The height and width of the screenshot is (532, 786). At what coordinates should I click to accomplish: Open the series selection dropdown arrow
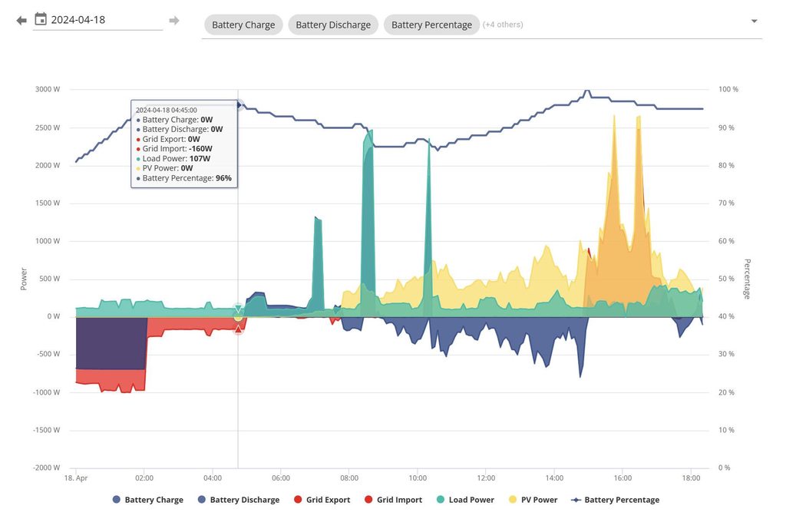[754, 21]
